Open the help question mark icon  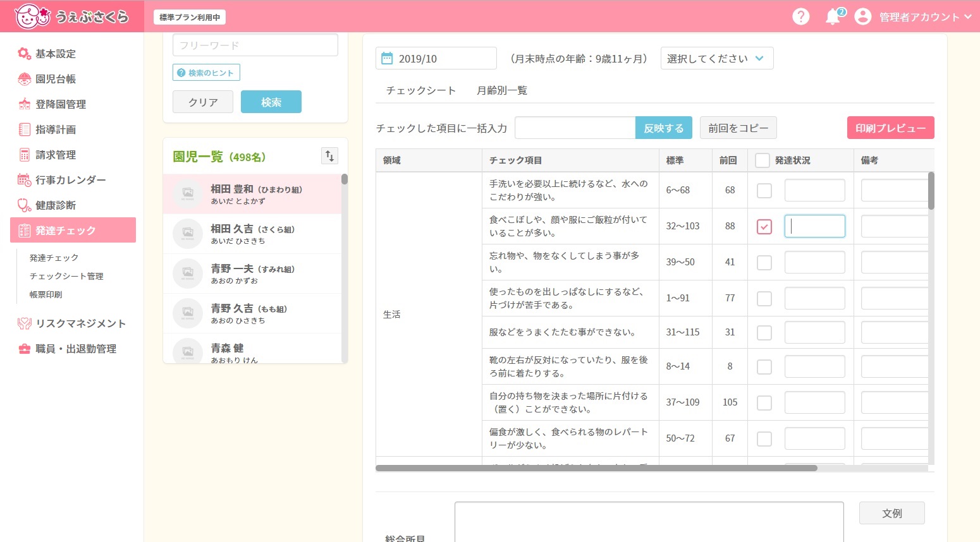801,16
